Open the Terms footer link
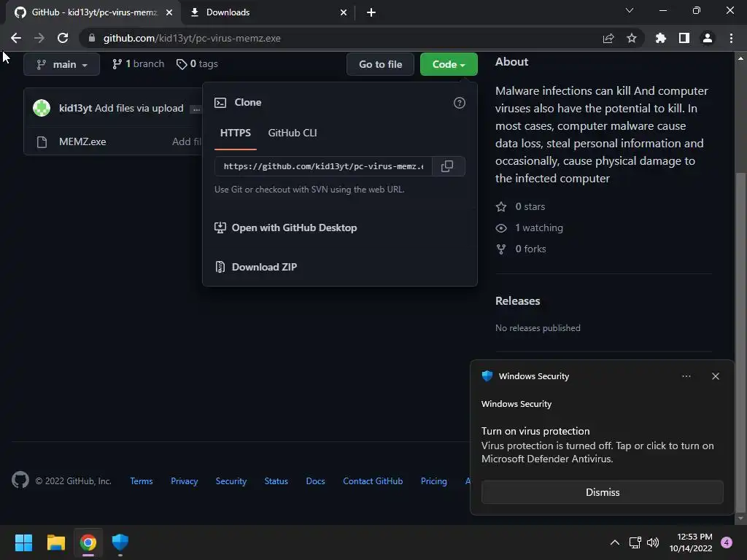This screenshot has height=560, width=747. 142,481
